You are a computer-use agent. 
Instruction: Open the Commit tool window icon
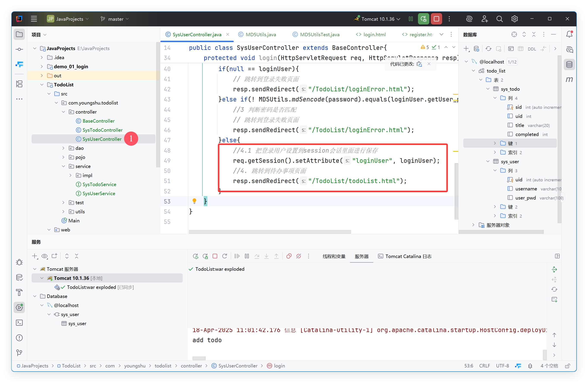(x=19, y=49)
